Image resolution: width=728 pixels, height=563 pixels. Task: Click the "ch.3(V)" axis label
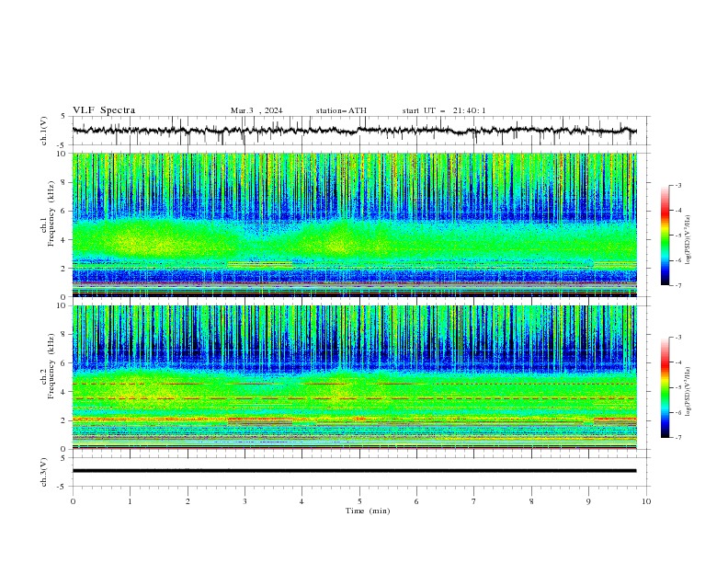44,472
